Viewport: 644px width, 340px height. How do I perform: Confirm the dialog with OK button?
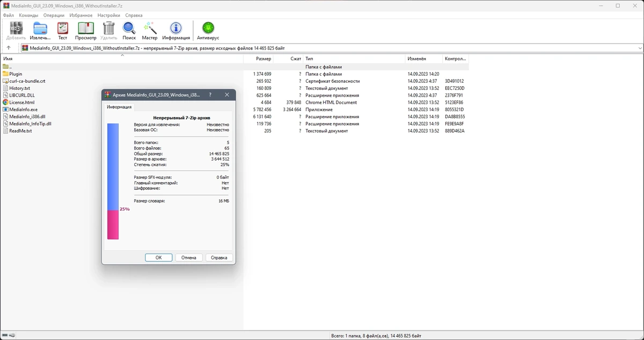[x=159, y=258]
